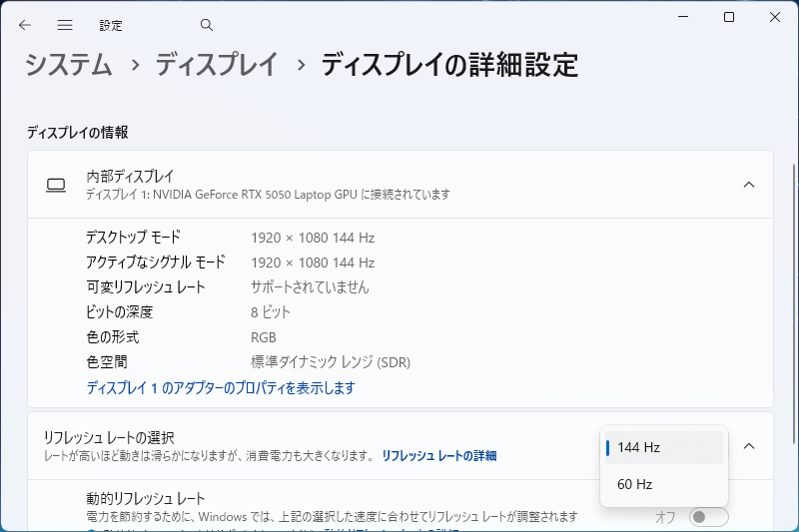Screen dimensions: 799x532
Task: Collapse the 内部ディスプレイ section chevron
Action: coord(748,185)
